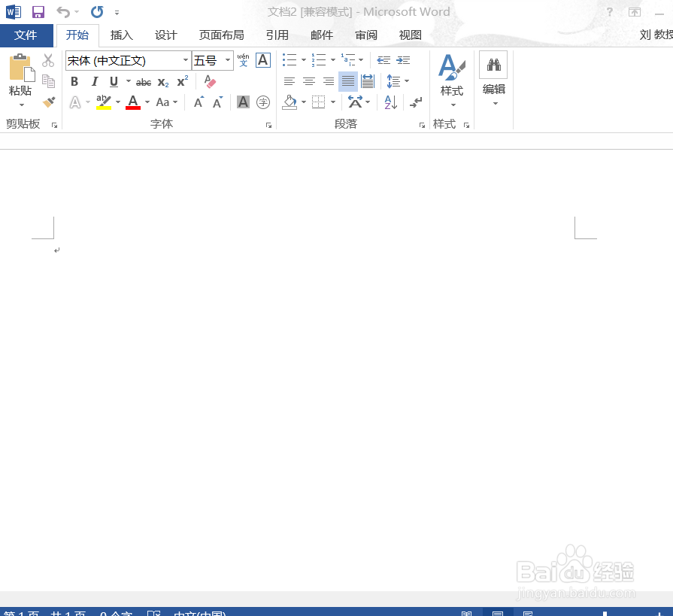Screen dimensions: 673x616
Task: Apply distributed alignment
Action: point(368,81)
